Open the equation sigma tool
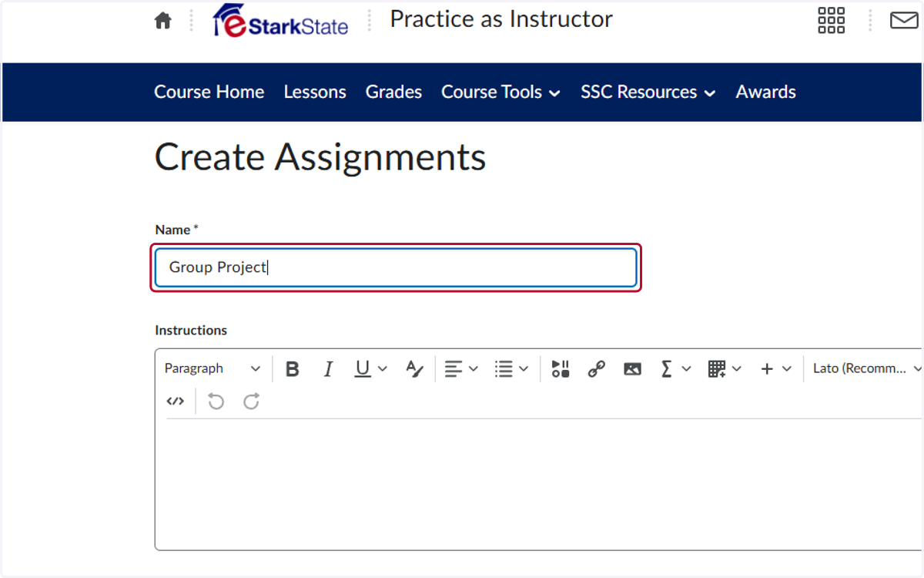The height and width of the screenshot is (578, 924). 667,369
